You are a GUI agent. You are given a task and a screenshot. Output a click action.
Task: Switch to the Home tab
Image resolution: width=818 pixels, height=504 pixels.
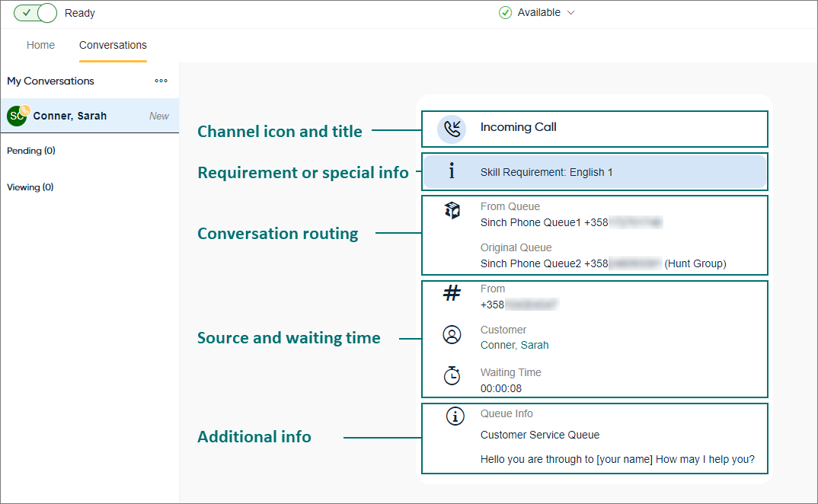[x=41, y=45]
